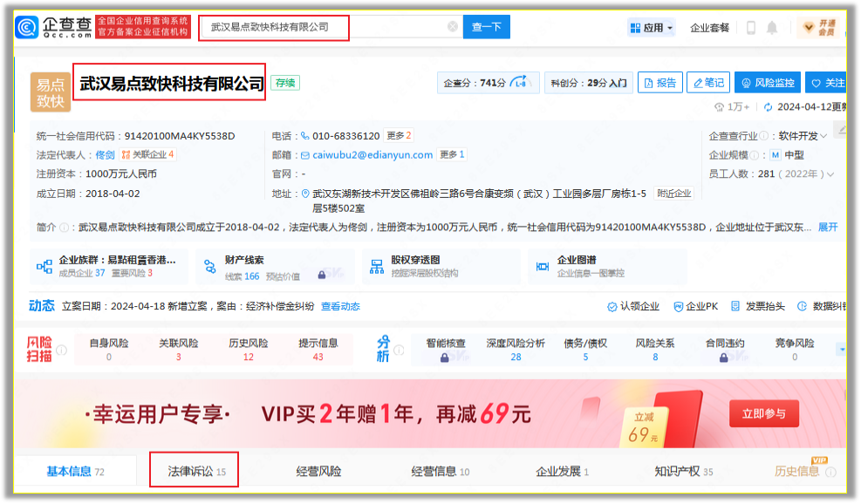Click phone number 010-68336120
Viewport: 861px width, 504px height.
[346, 136]
